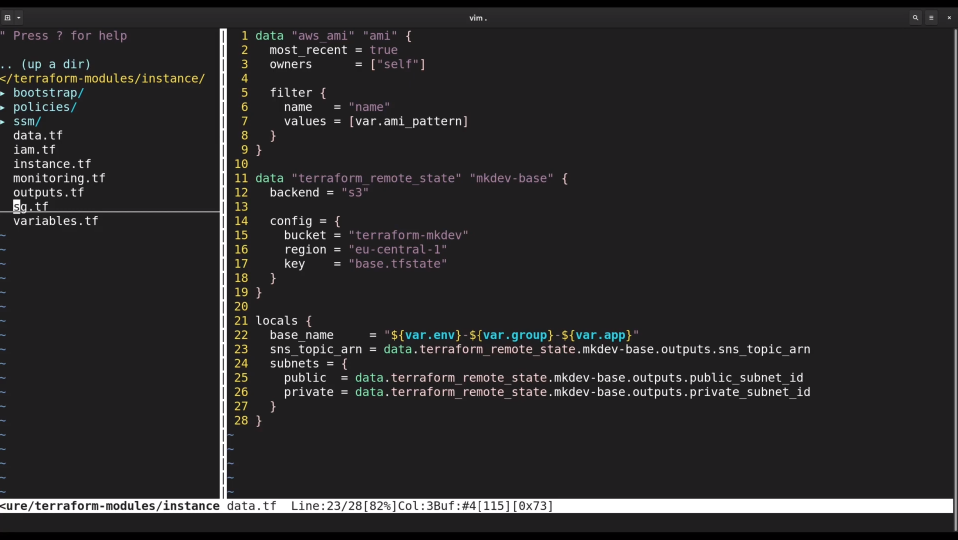Open sg.tf in the file tree
This screenshot has height=540, width=958.
click(31, 206)
